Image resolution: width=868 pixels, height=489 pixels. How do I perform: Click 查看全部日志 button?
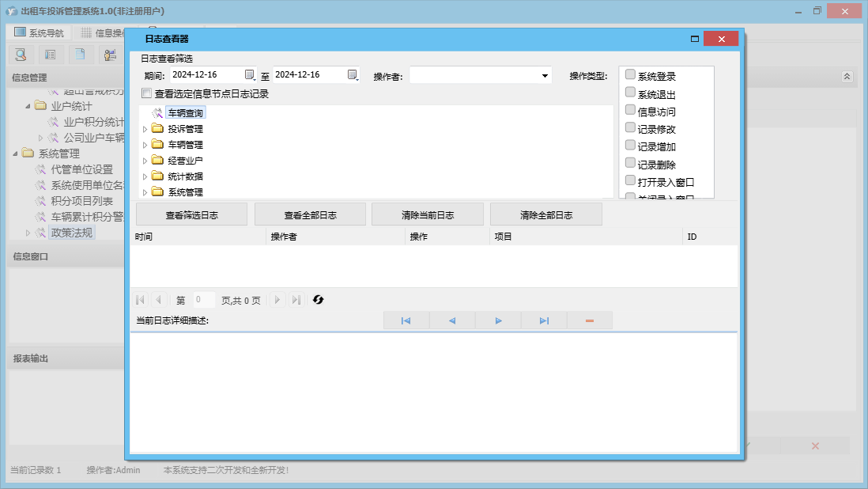tap(310, 215)
